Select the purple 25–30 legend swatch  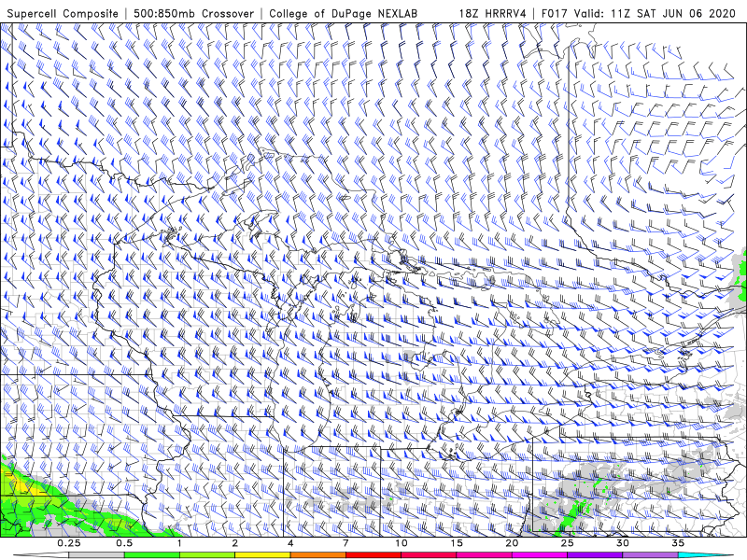tap(595, 555)
